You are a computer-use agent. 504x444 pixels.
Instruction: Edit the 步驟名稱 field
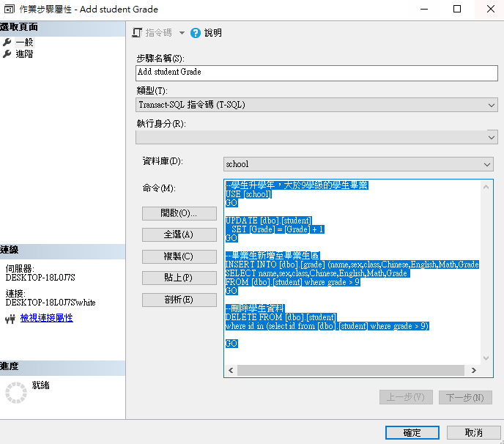pyautogui.click(x=316, y=73)
